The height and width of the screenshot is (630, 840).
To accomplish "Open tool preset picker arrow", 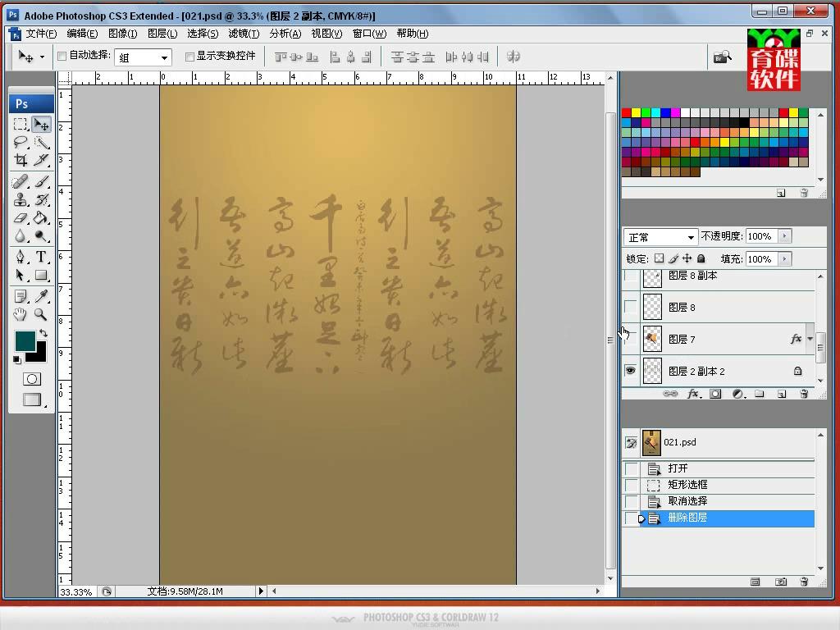I will click(x=43, y=57).
